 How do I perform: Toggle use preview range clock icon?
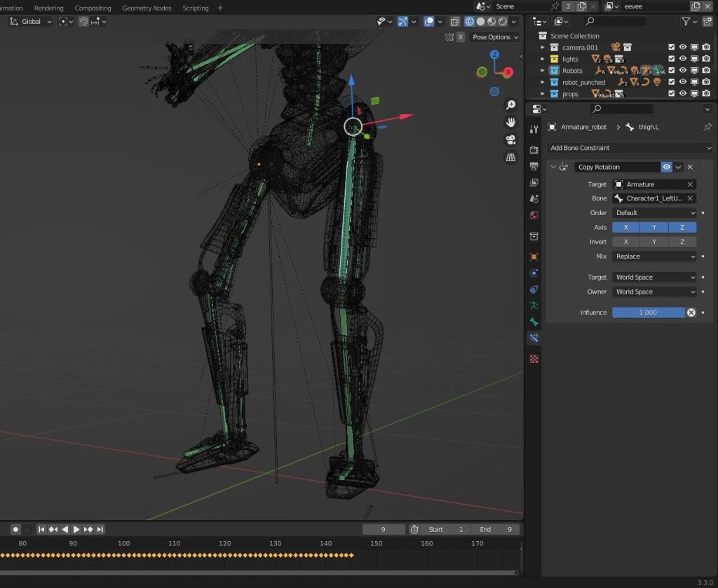[x=414, y=529]
